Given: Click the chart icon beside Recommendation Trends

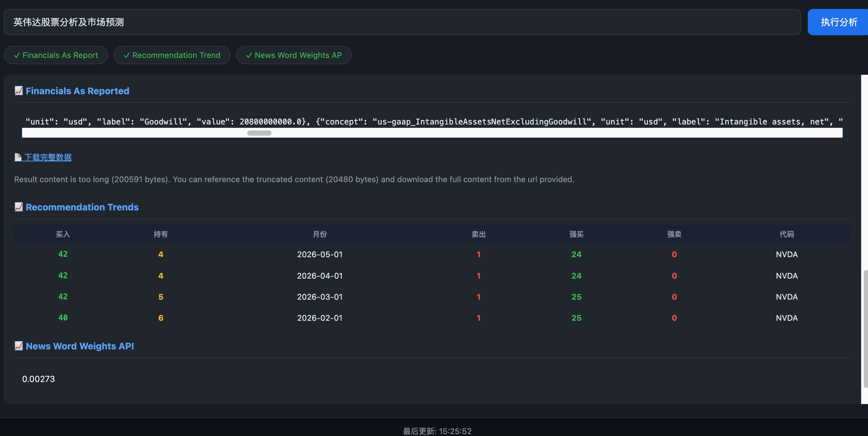Looking at the screenshot, I should coord(18,207).
